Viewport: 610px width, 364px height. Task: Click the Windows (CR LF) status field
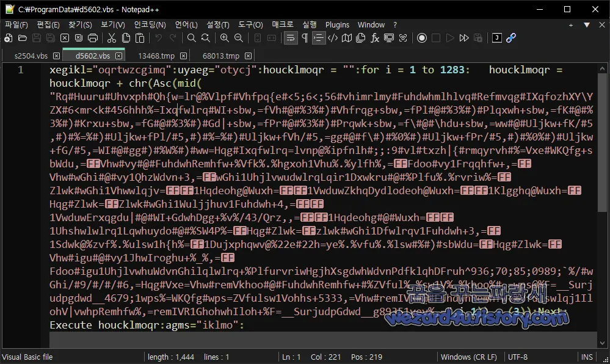coord(469,357)
